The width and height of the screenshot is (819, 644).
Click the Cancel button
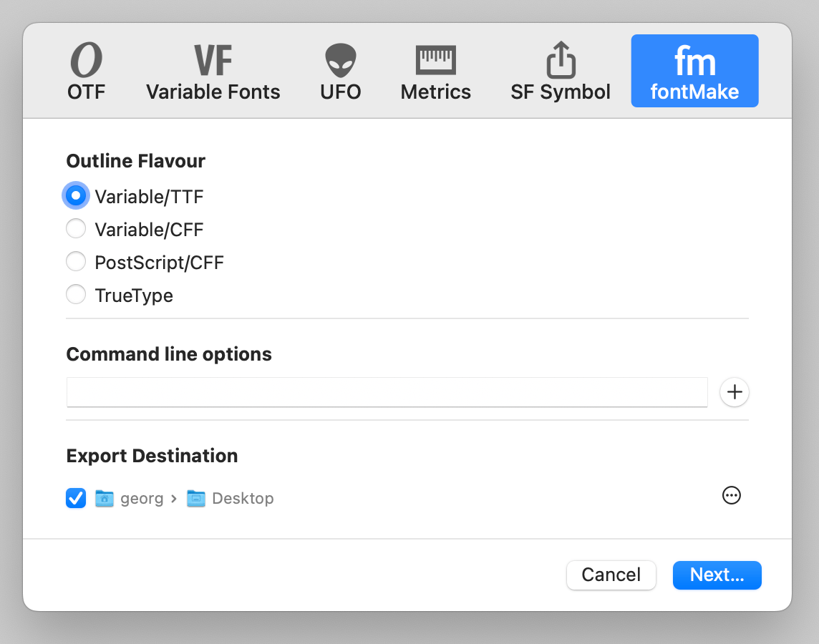pos(611,575)
